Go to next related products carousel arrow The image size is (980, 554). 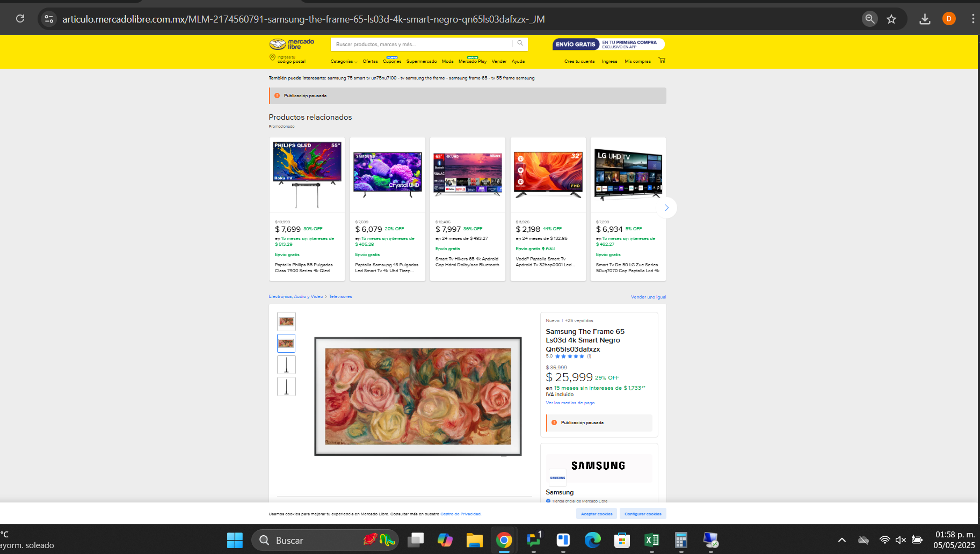pyautogui.click(x=666, y=208)
